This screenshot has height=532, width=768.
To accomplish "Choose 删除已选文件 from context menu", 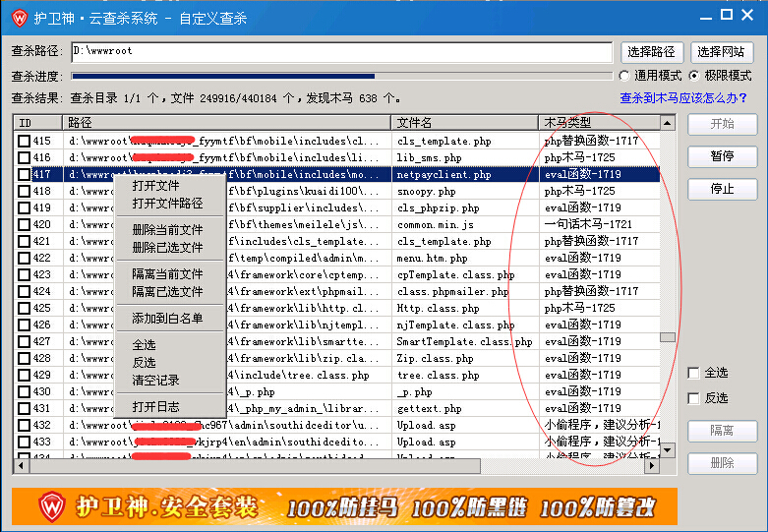I will (x=167, y=248).
